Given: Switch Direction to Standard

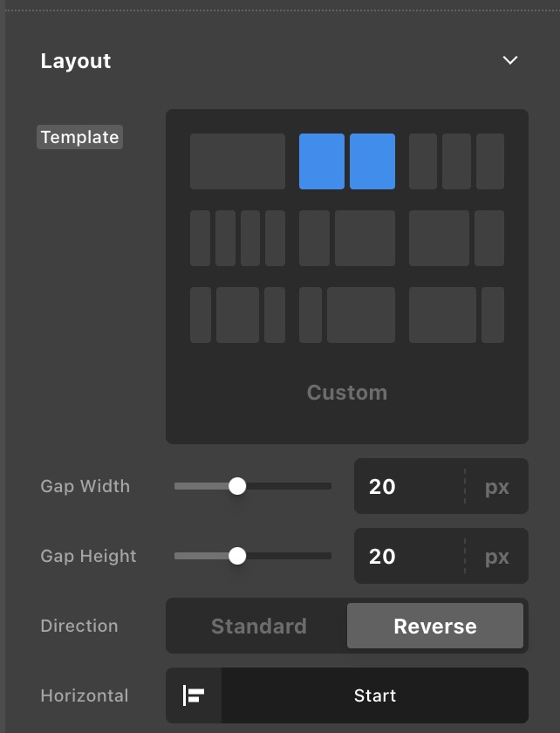Looking at the screenshot, I should [258, 626].
